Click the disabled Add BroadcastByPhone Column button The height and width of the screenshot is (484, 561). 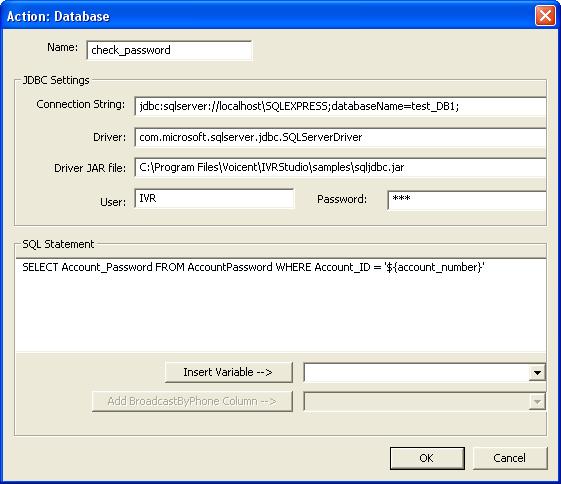192,401
